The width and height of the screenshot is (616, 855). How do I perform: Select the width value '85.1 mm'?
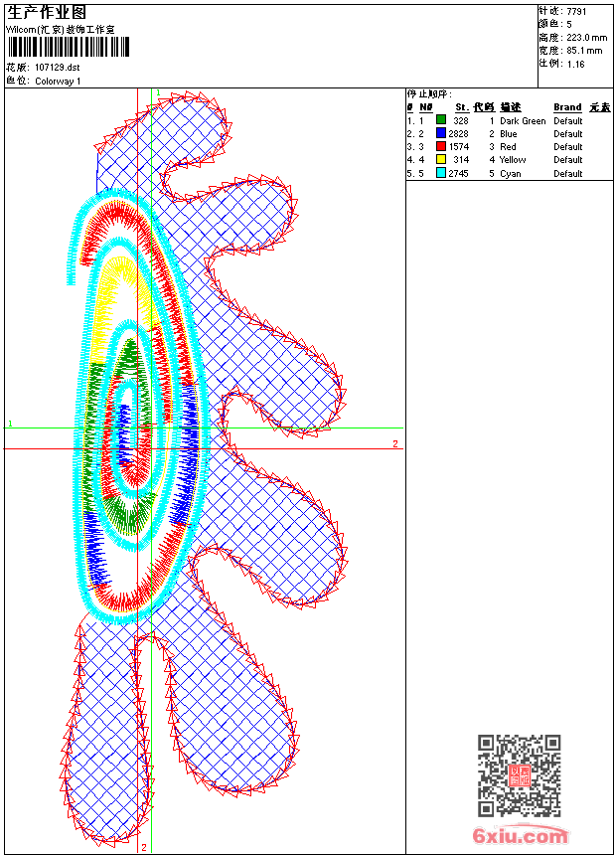[584, 50]
